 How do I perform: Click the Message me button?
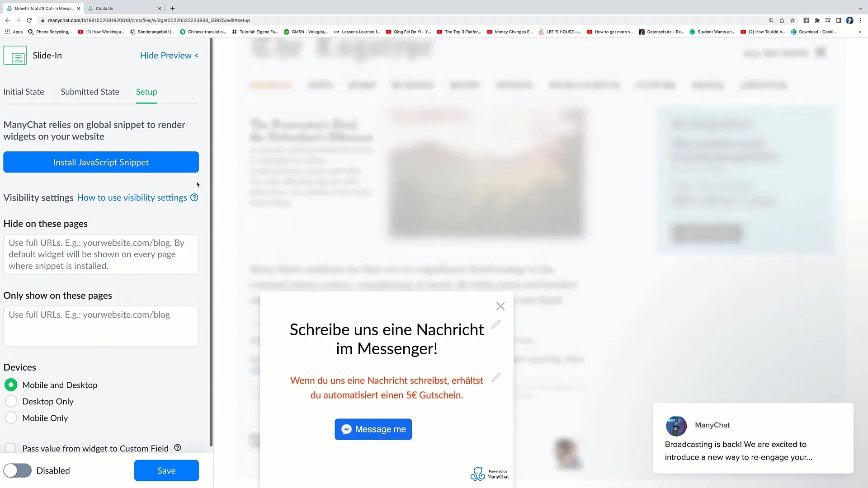click(373, 429)
